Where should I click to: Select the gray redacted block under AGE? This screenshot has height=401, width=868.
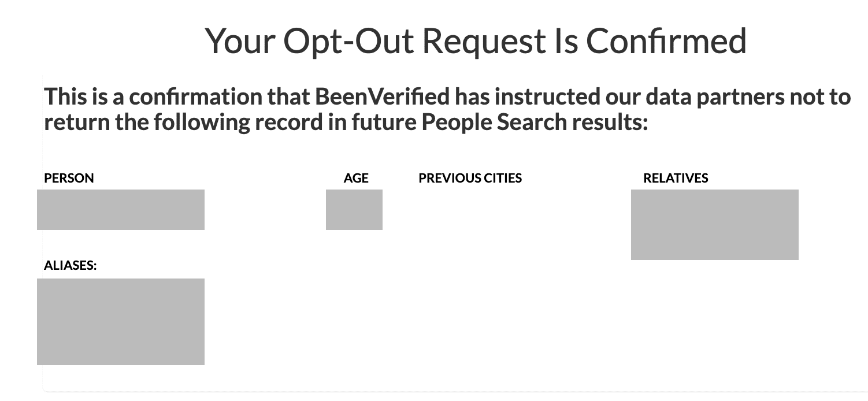[354, 210]
